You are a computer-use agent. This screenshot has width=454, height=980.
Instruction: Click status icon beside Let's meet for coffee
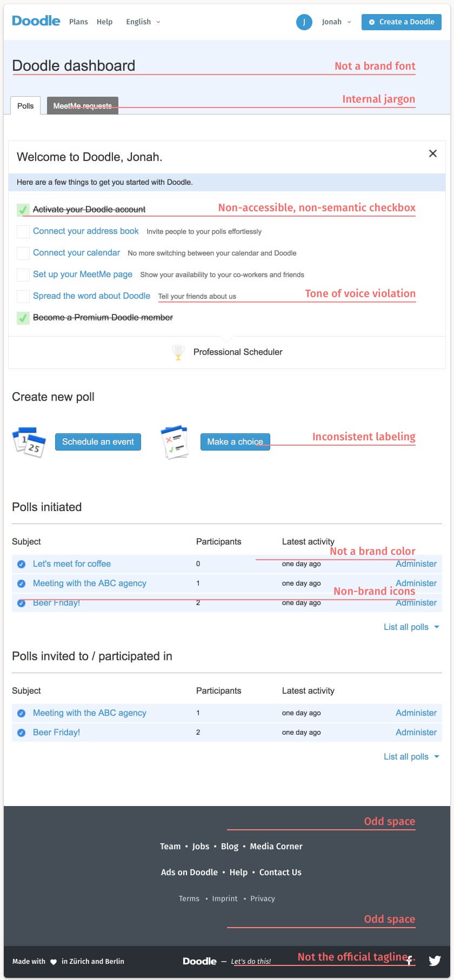[22, 564]
